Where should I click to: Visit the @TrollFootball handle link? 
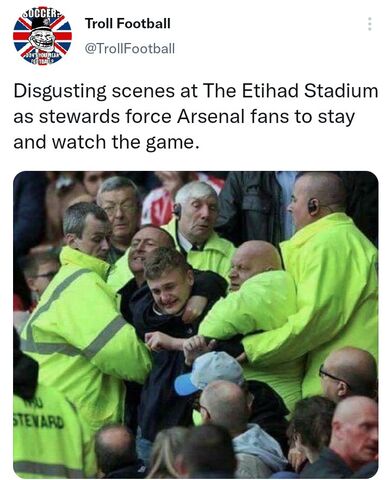click(130, 49)
